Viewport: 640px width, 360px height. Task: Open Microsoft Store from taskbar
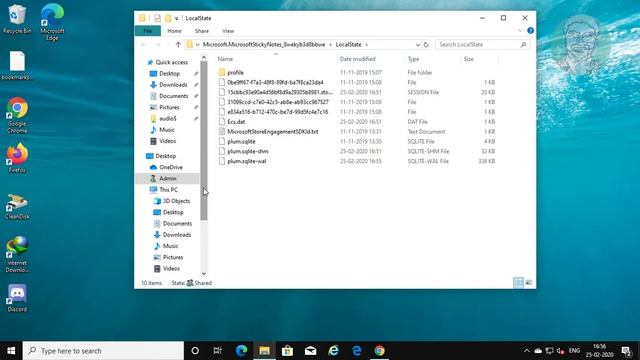tap(287, 351)
